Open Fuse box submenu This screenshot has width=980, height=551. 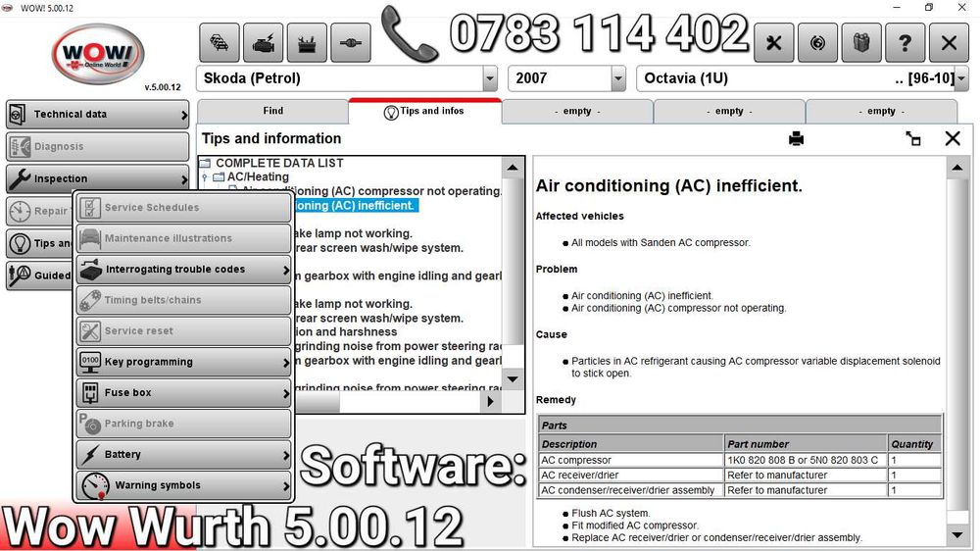(x=184, y=393)
